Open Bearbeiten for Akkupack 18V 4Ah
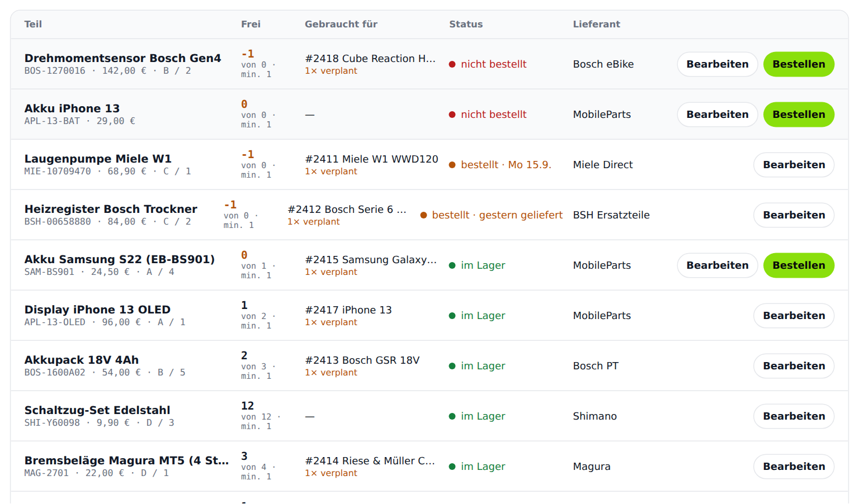 click(x=794, y=366)
